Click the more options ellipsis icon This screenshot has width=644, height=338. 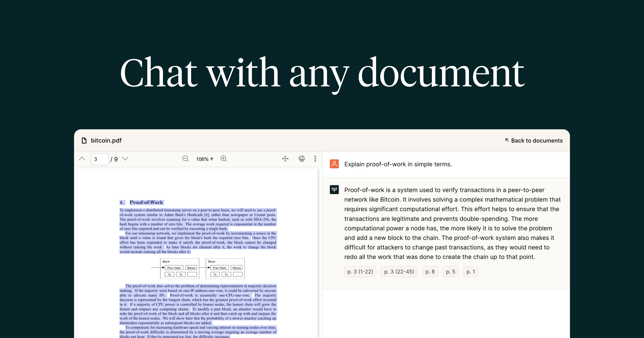tap(315, 159)
